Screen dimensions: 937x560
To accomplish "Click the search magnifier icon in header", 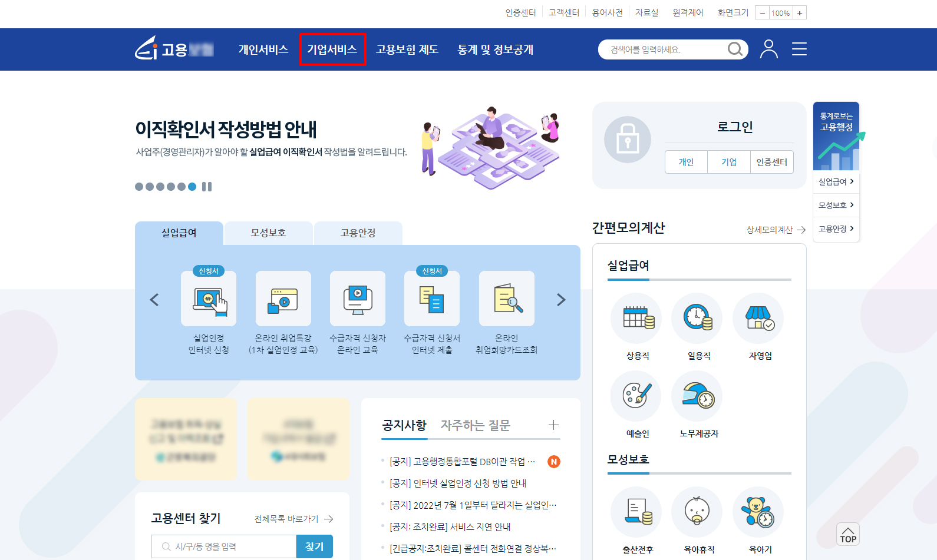I will tap(735, 49).
